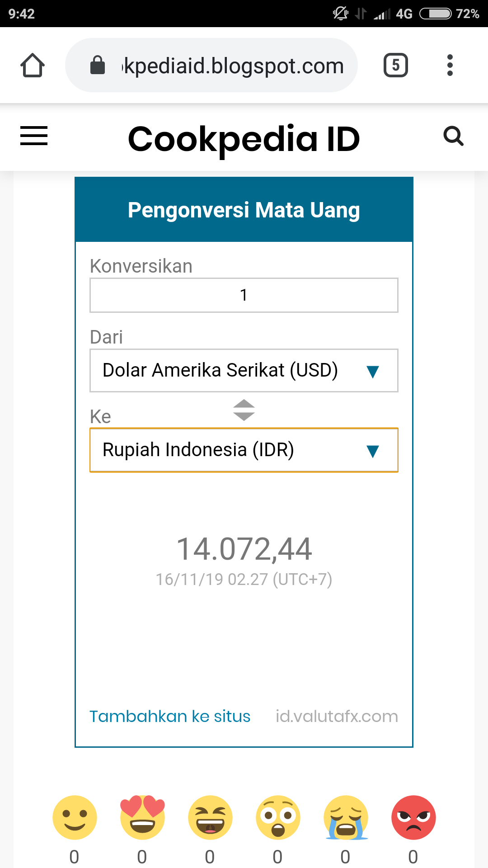488x868 pixels.
Task: Tap the lock icon in address bar
Action: [x=98, y=66]
